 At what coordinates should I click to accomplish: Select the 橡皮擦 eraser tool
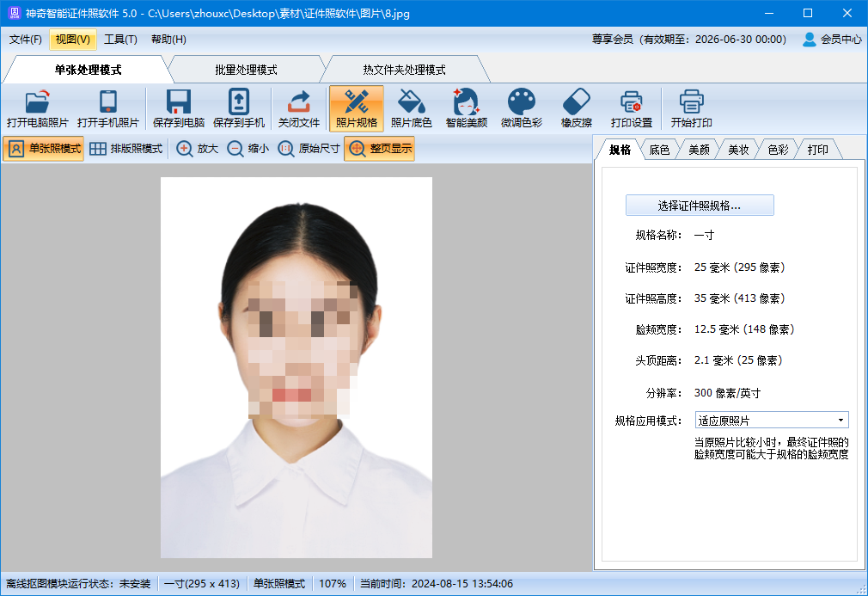pos(576,102)
